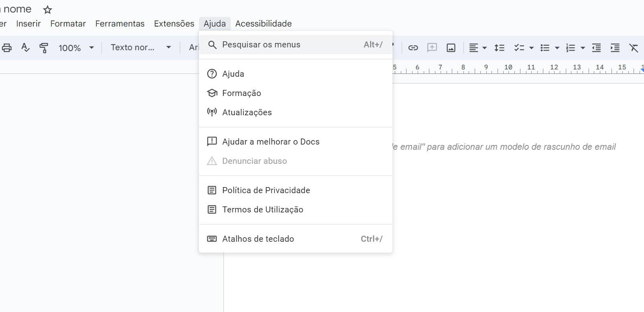This screenshot has height=312, width=644.
Task: Open 'Termos de Utilização' entry
Action: pyautogui.click(x=296, y=210)
